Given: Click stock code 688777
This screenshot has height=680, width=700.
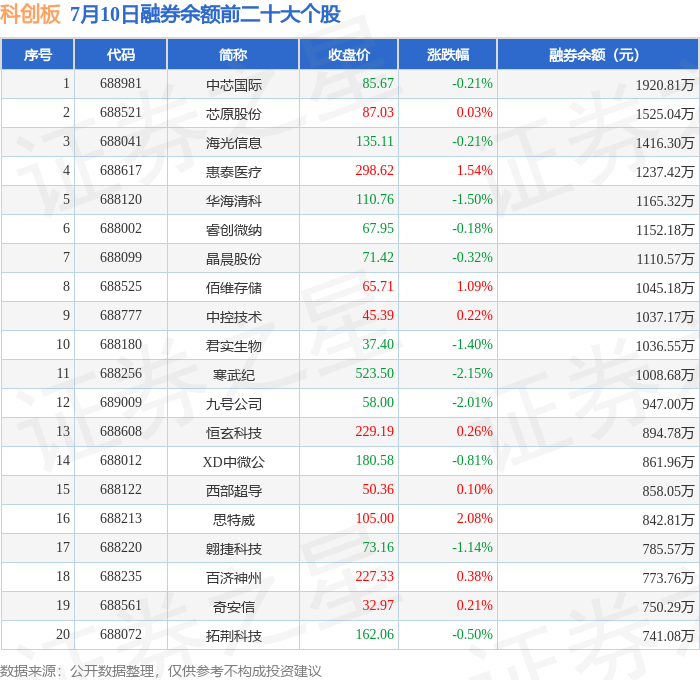Looking at the screenshot, I should (121, 315).
